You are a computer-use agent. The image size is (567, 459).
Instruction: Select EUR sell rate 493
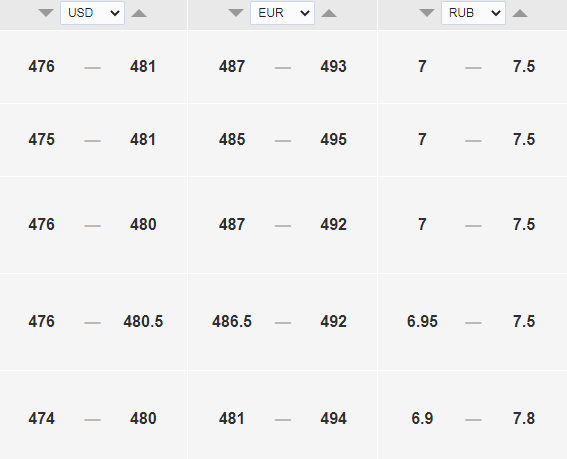click(333, 67)
